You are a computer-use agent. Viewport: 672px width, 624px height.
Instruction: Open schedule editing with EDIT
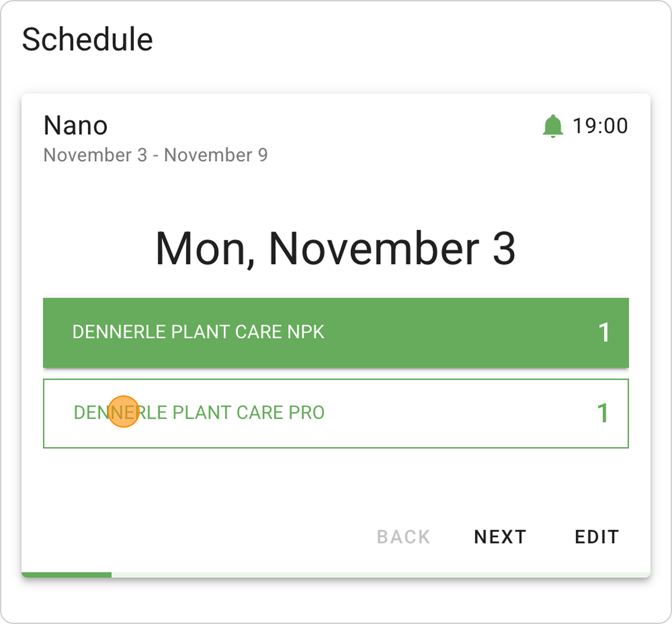[x=597, y=537]
